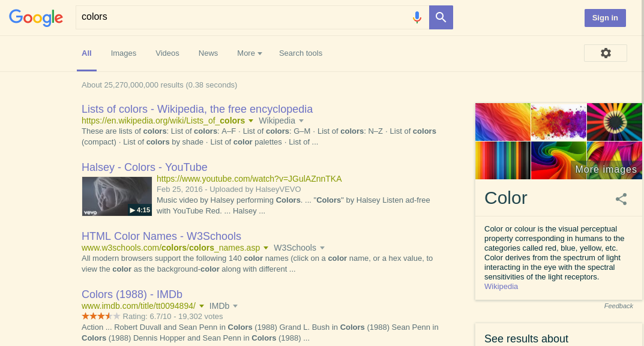Share the Color knowledge panel
This screenshot has width=644, height=346.
(621, 199)
